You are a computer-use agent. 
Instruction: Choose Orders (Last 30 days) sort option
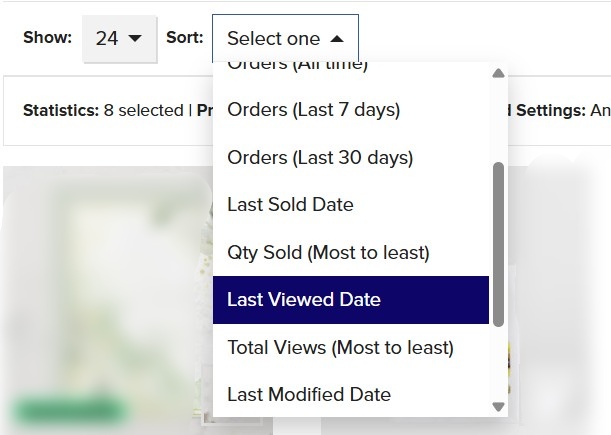tap(351, 157)
